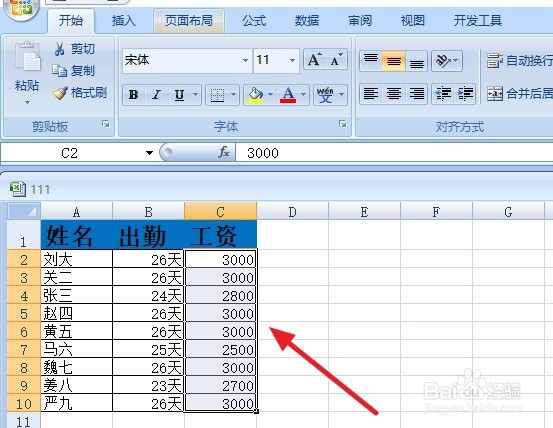Open the Paste options arrow below 粘贴
Screen dimensions: 553x428
click(27, 103)
